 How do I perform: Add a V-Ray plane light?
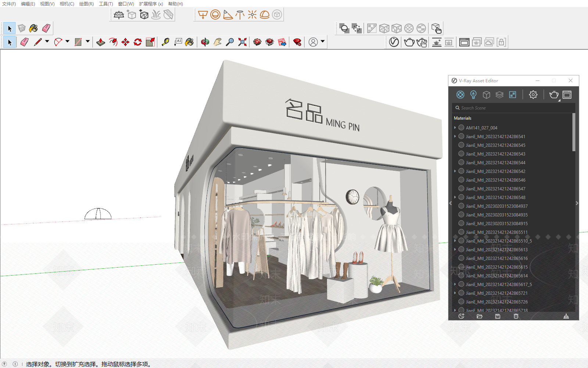tap(203, 15)
